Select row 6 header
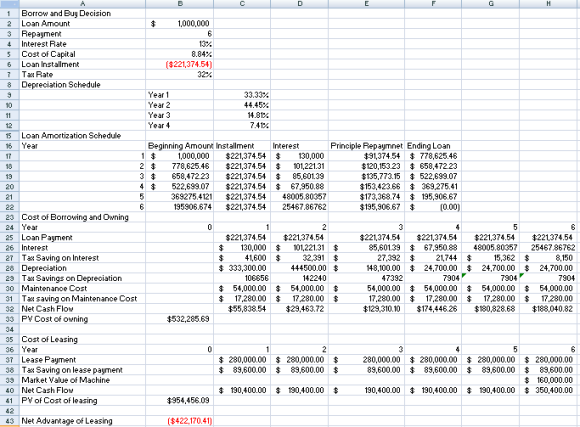 pos(9,64)
